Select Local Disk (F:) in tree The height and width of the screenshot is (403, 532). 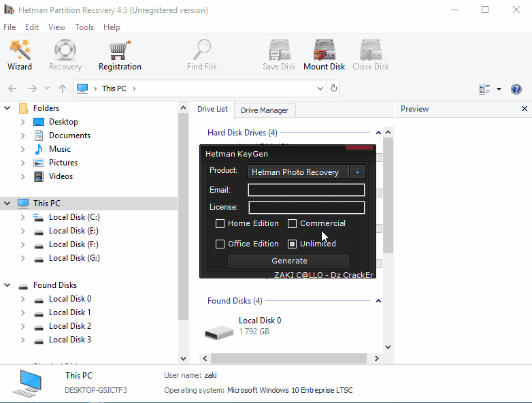73,244
